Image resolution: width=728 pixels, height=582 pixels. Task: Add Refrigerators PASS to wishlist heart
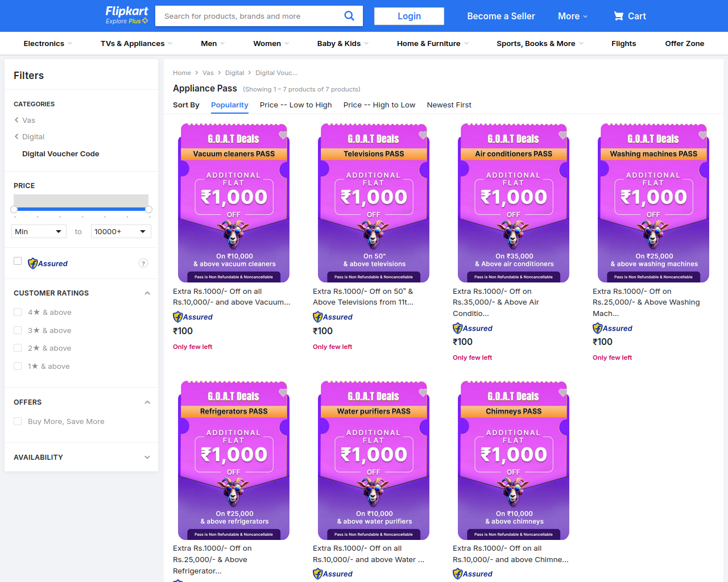[283, 393]
